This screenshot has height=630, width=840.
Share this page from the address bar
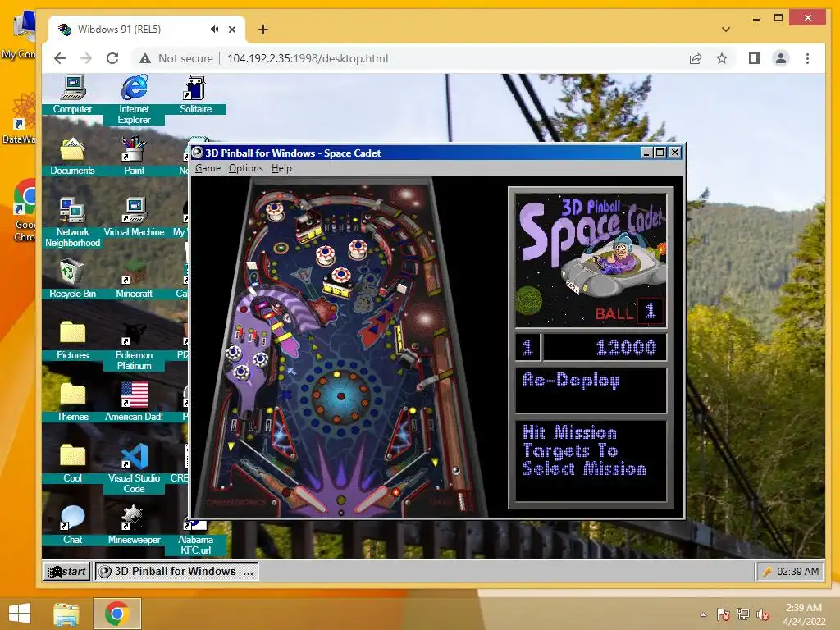coord(696,58)
